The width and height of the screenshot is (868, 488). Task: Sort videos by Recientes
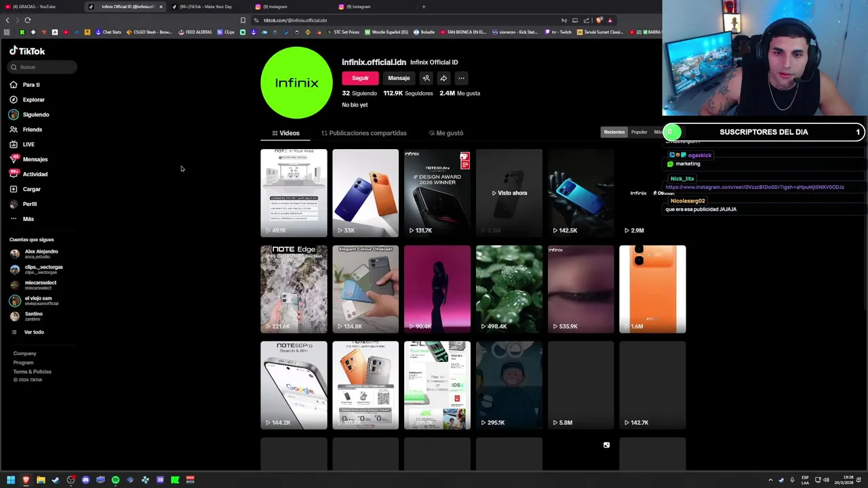point(614,132)
